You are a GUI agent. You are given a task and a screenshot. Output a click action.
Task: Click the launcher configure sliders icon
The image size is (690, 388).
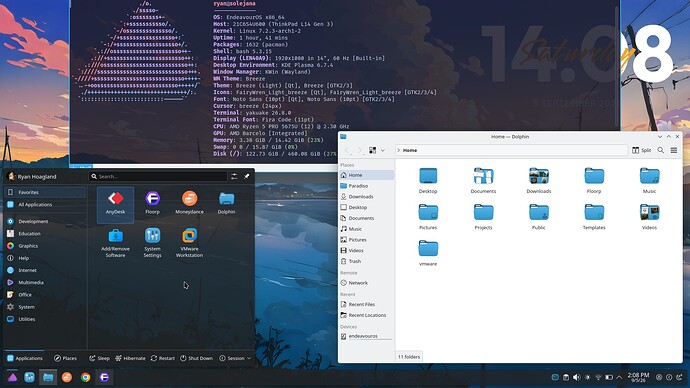234,176
